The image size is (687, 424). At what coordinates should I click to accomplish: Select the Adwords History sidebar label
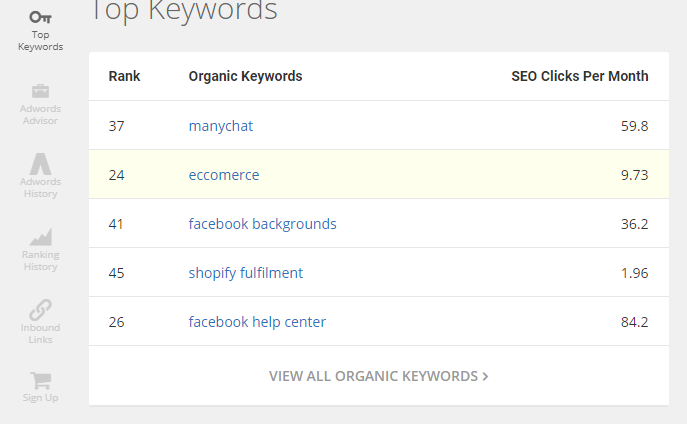click(x=40, y=187)
